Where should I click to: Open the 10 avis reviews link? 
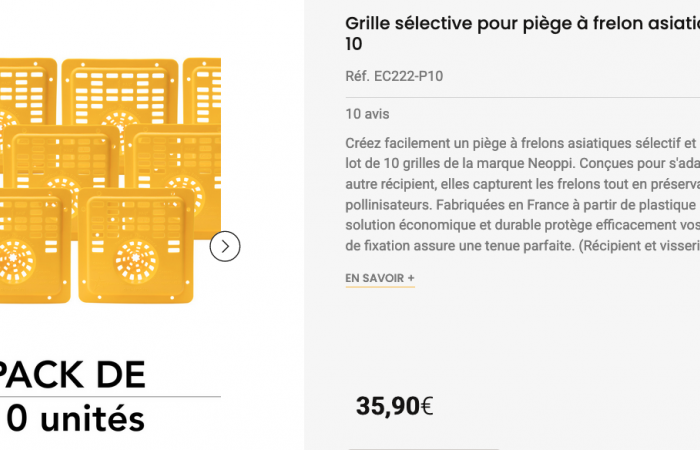tap(367, 114)
